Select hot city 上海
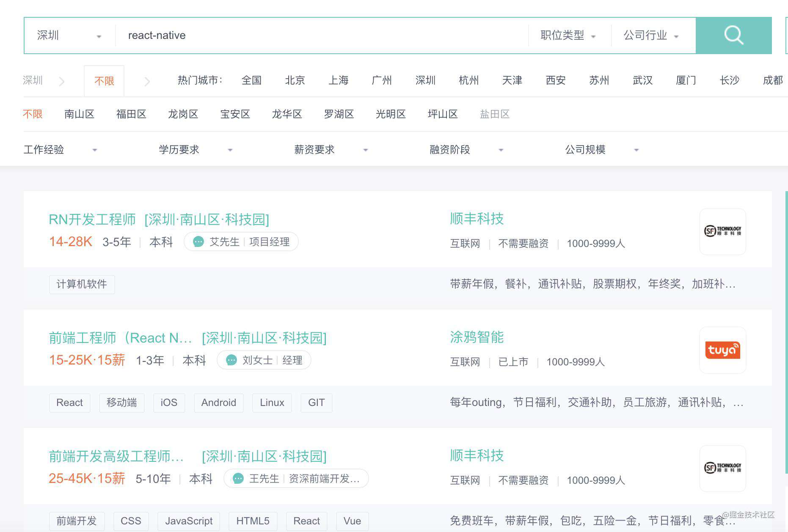 (x=339, y=80)
